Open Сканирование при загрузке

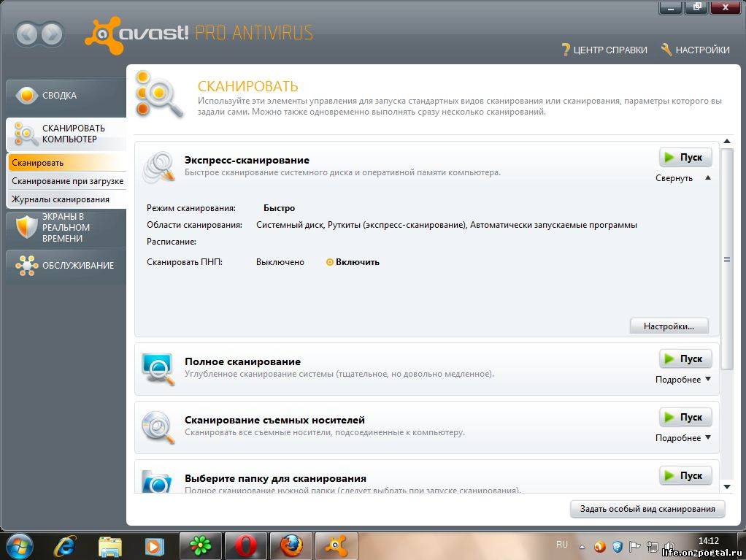[x=66, y=181]
